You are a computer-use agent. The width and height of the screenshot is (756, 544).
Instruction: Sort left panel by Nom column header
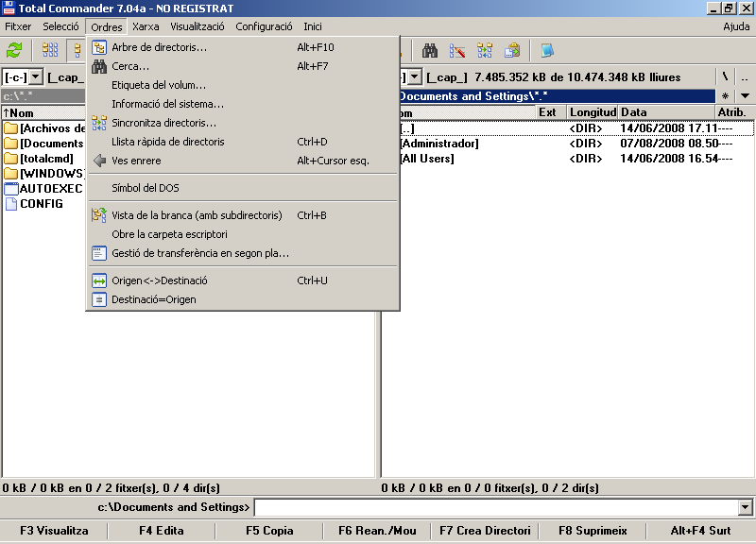pos(43,112)
